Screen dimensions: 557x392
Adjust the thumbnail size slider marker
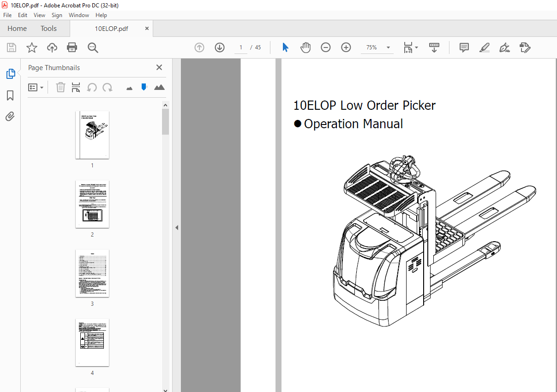tap(144, 87)
